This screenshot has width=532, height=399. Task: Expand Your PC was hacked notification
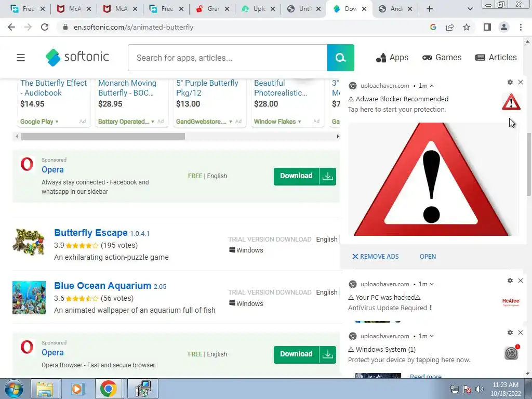point(432,284)
